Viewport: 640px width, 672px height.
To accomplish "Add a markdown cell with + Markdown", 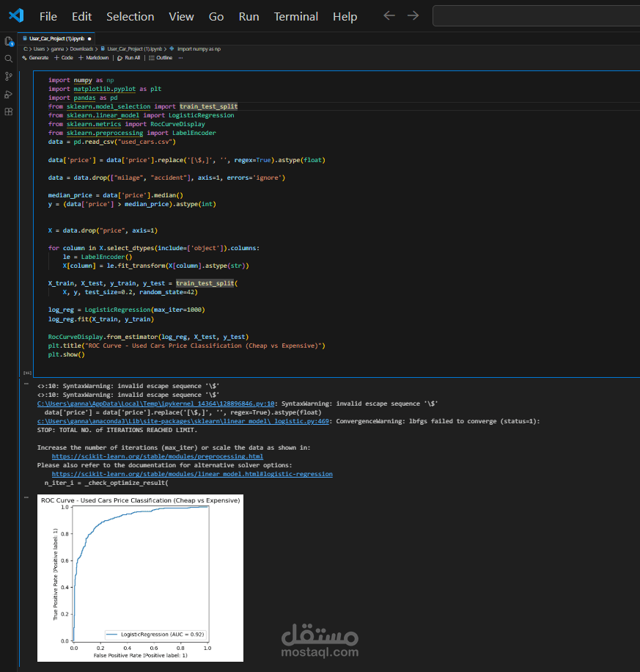I will pyautogui.click(x=93, y=57).
